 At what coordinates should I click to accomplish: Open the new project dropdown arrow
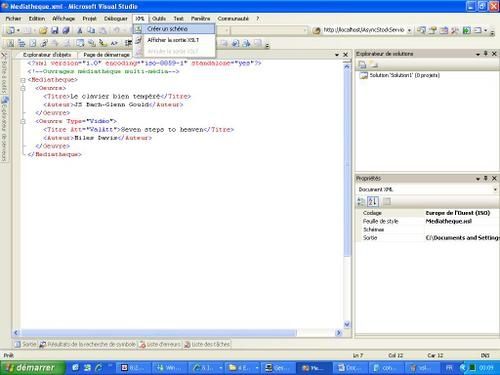click(18, 31)
